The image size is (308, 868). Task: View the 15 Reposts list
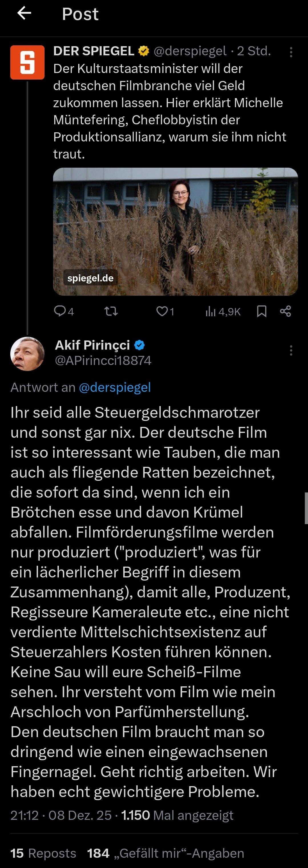43,853
